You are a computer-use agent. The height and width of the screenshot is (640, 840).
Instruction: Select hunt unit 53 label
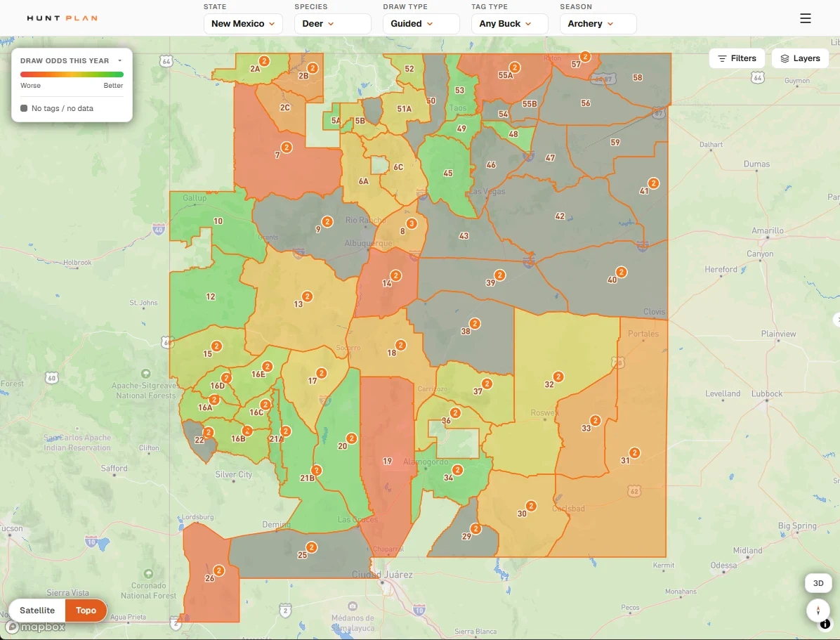pos(459,90)
